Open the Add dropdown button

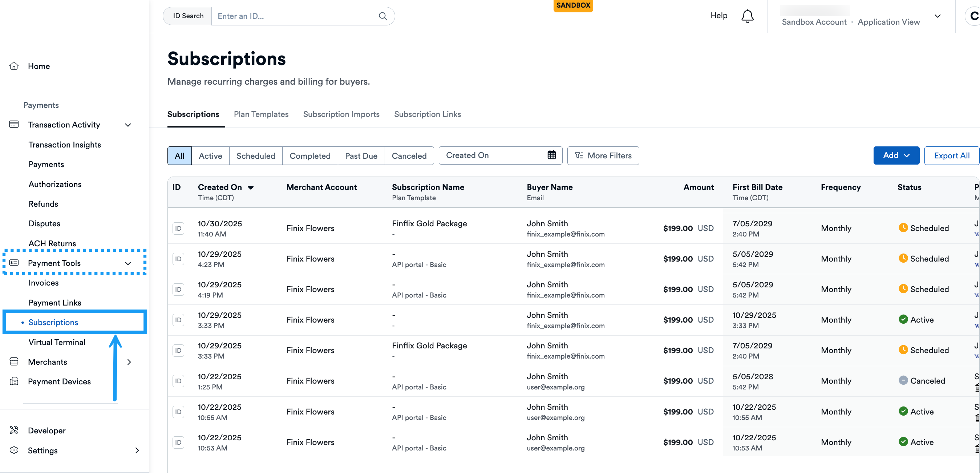[896, 155]
